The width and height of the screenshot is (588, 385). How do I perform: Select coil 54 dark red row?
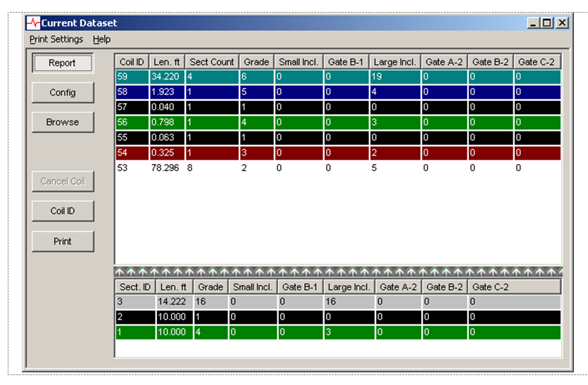pos(338,153)
